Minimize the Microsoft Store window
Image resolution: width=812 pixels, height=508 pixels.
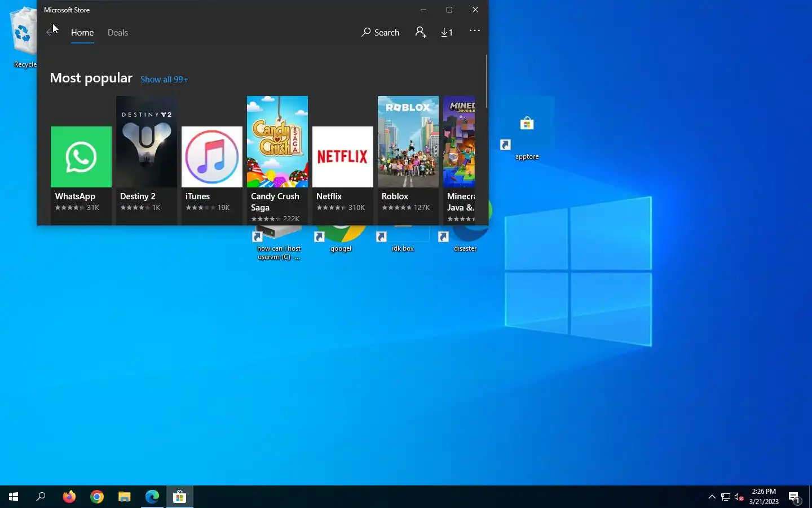(x=423, y=10)
